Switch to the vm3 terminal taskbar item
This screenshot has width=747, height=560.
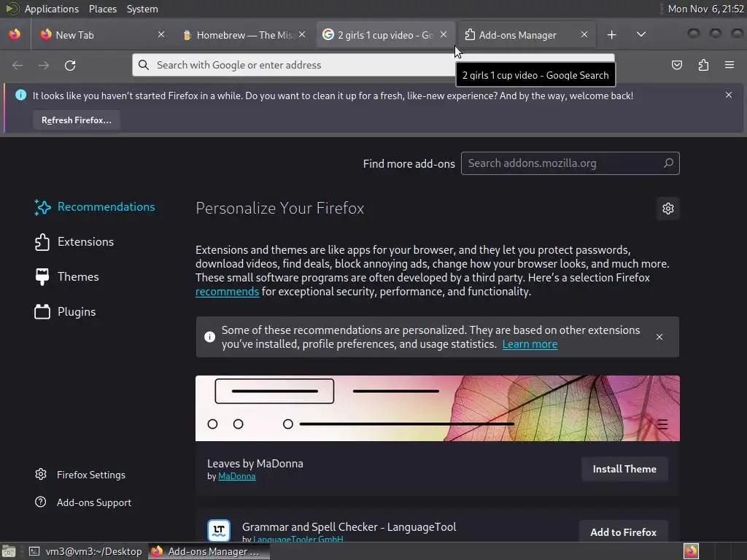[86, 551]
